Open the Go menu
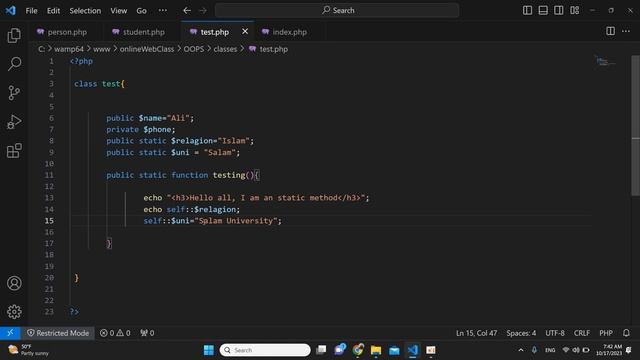The width and height of the screenshot is (640, 360). (x=141, y=11)
